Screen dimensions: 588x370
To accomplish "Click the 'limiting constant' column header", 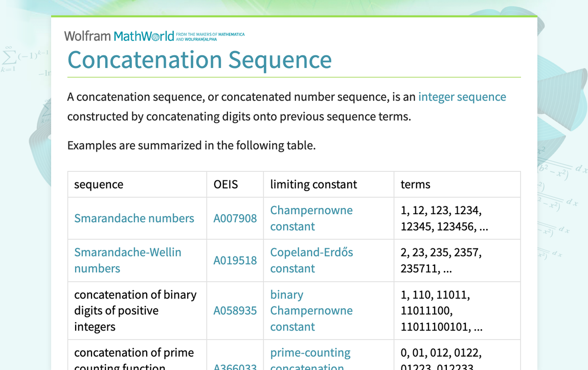I will point(313,184).
